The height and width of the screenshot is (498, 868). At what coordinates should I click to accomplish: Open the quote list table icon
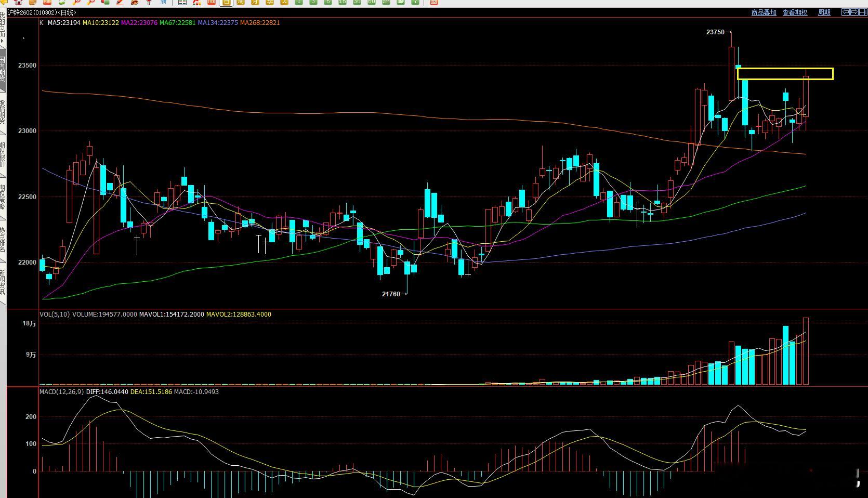coord(182,2)
